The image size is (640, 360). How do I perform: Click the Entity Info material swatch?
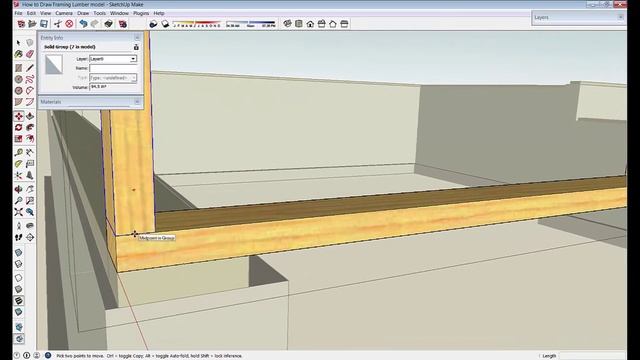pyautogui.click(x=54, y=65)
